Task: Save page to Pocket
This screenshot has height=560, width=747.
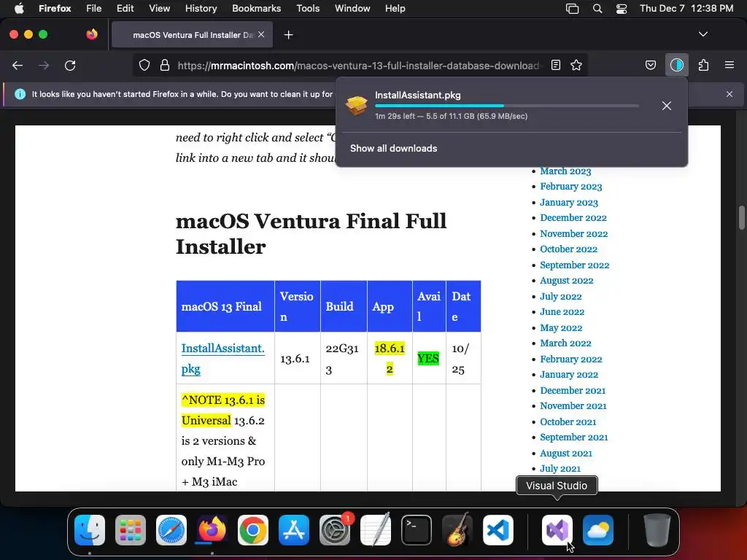Action: (x=650, y=65)
